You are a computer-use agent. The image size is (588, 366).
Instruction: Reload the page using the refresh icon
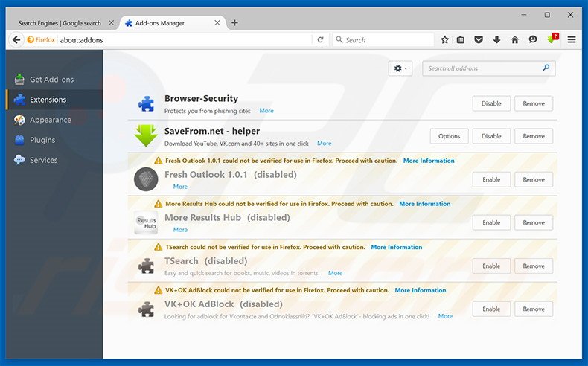320,39
